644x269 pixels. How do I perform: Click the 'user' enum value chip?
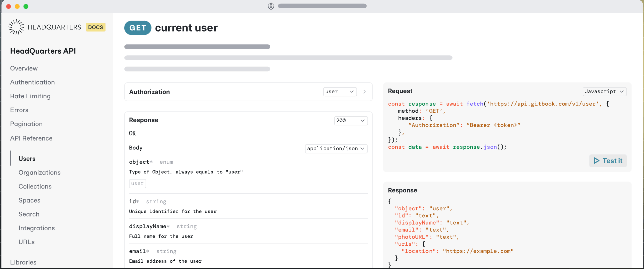point(138,184)
